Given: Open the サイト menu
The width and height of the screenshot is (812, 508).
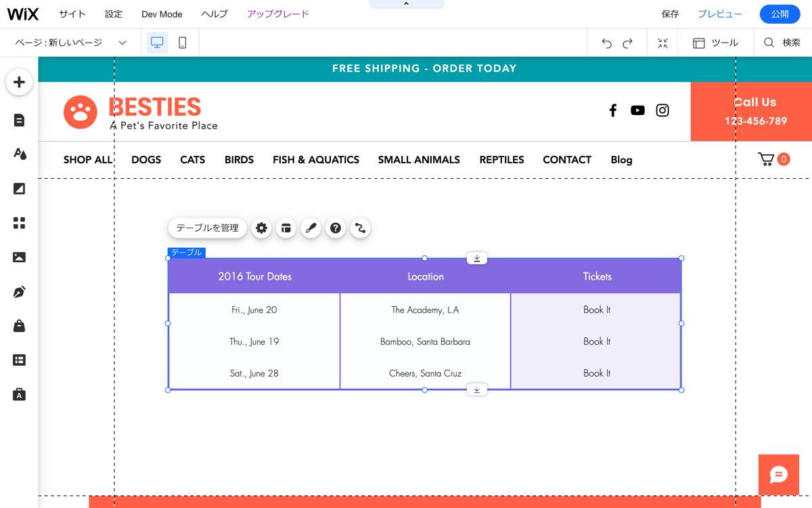Looking at the screenshot, I should (72, 14).
